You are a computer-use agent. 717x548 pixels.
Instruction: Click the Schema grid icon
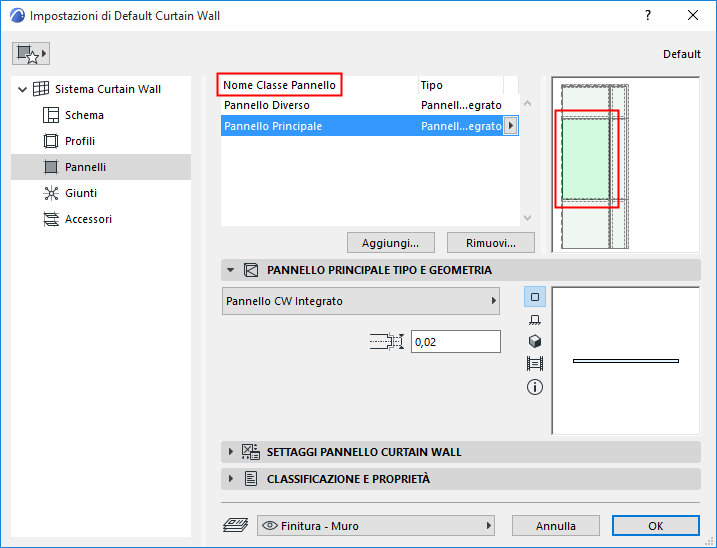pos(51,115)
